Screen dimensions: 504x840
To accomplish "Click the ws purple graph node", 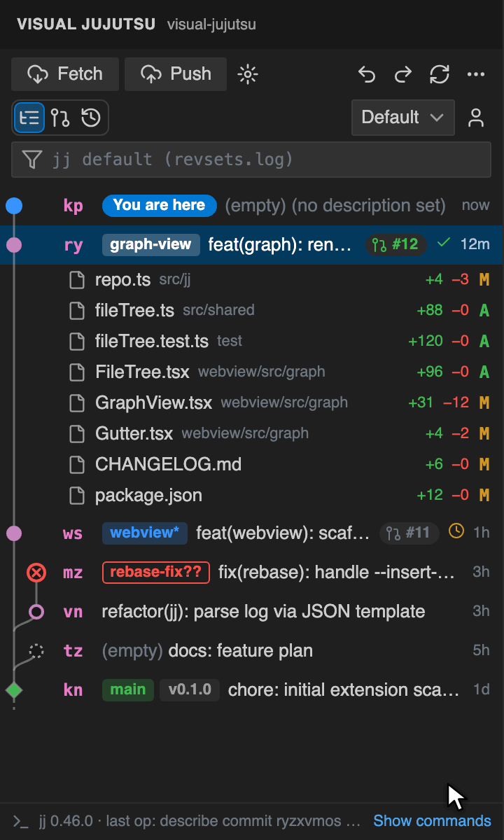I will pyautogui.click(x=14, y=533).
